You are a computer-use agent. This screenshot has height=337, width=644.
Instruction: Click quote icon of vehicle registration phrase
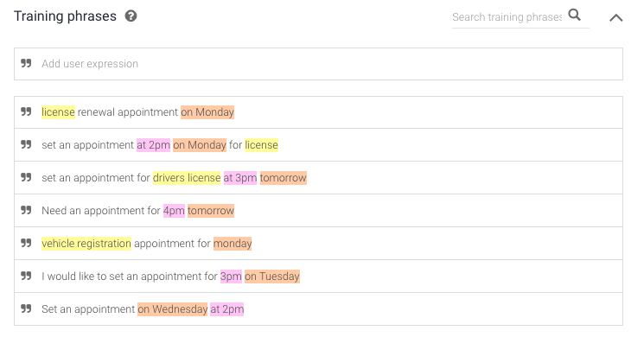[26, 243]
